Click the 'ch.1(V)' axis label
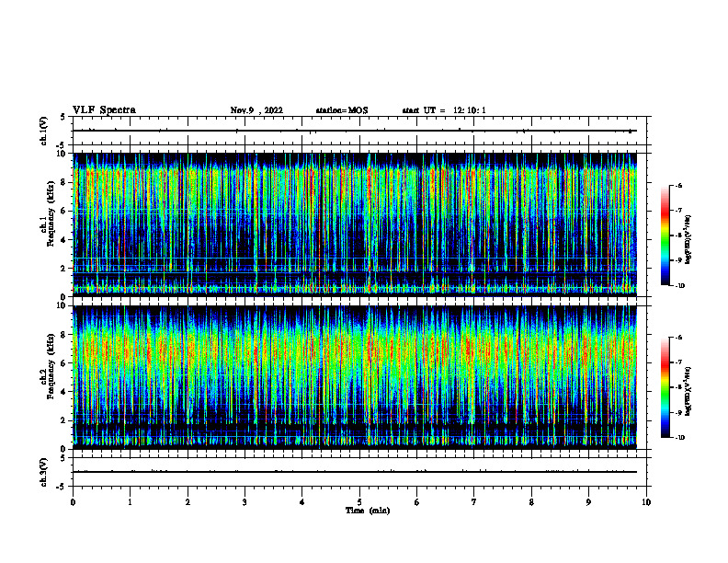The width and height of the screenshot is (728, 563). 44,131
